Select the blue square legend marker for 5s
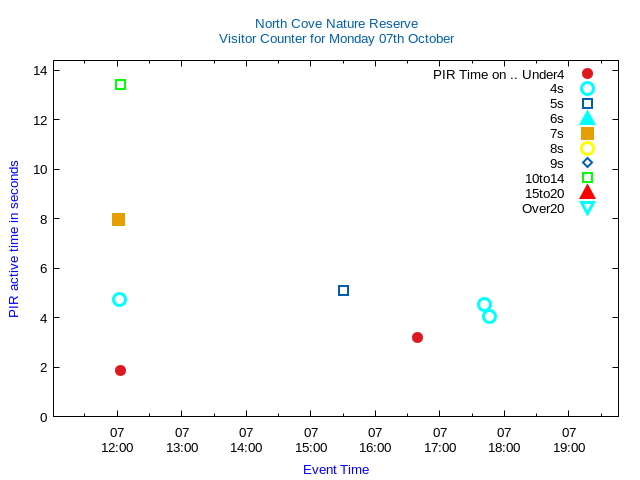Screen dimensions: 640x480 tap(587, 103)
